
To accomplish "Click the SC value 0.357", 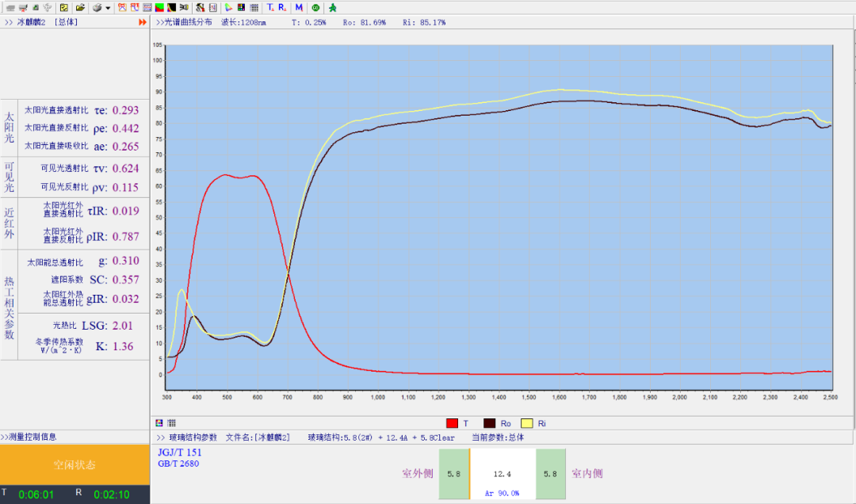I will (x=125, y=280).
